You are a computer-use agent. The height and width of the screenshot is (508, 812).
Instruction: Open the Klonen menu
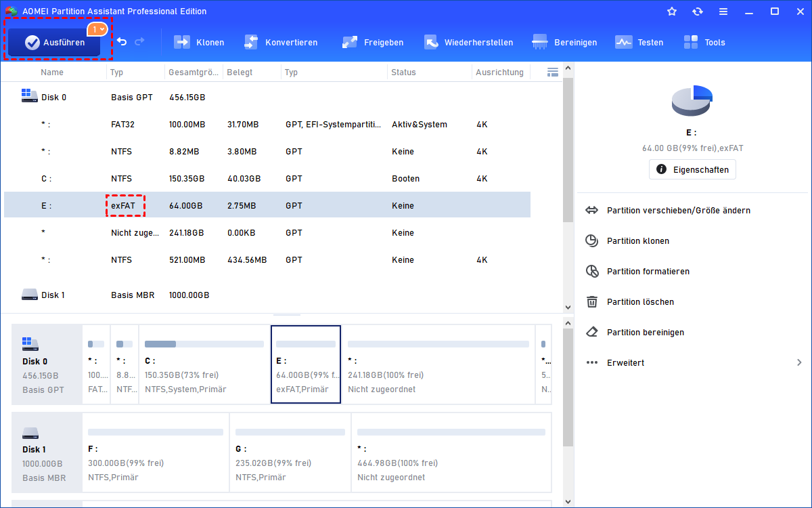[199, 42]
